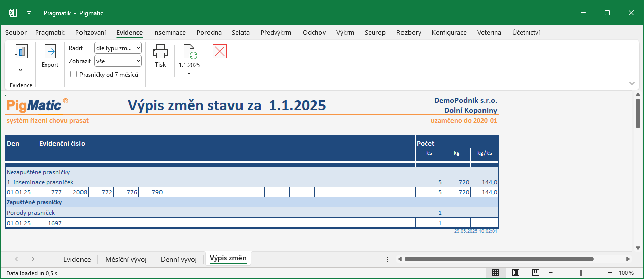Click the Excel app icon in title bar
The width and height of the screenshot is (644, 279).
point(13,13)
